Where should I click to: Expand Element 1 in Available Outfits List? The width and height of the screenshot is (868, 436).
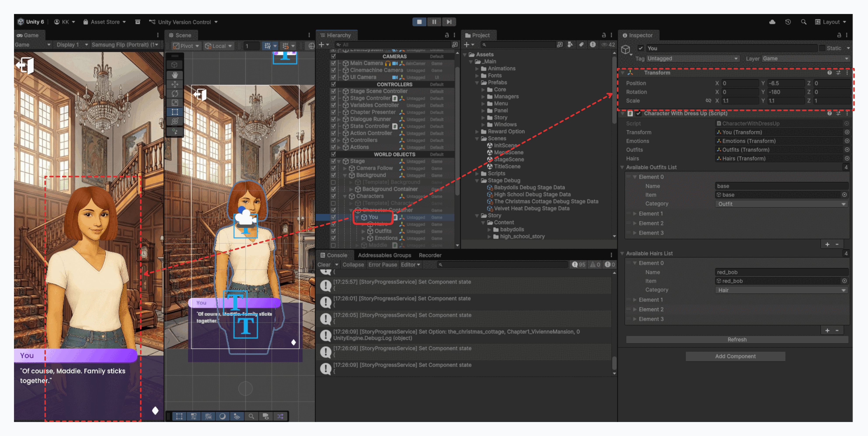click(635, 214)
